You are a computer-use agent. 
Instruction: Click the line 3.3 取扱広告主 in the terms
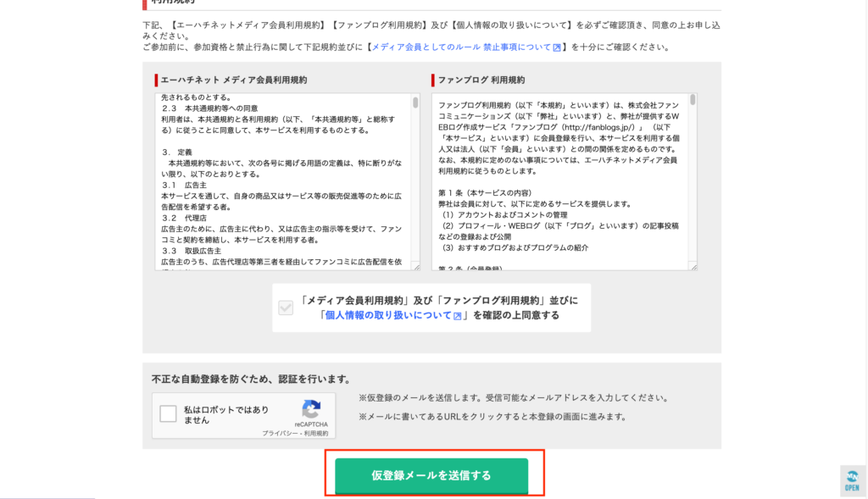point(191,251)
